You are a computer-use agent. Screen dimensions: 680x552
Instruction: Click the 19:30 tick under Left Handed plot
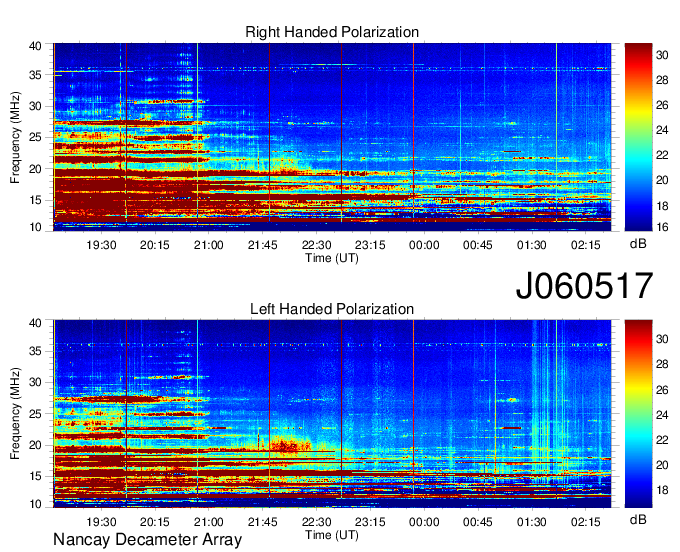point(101,522)
